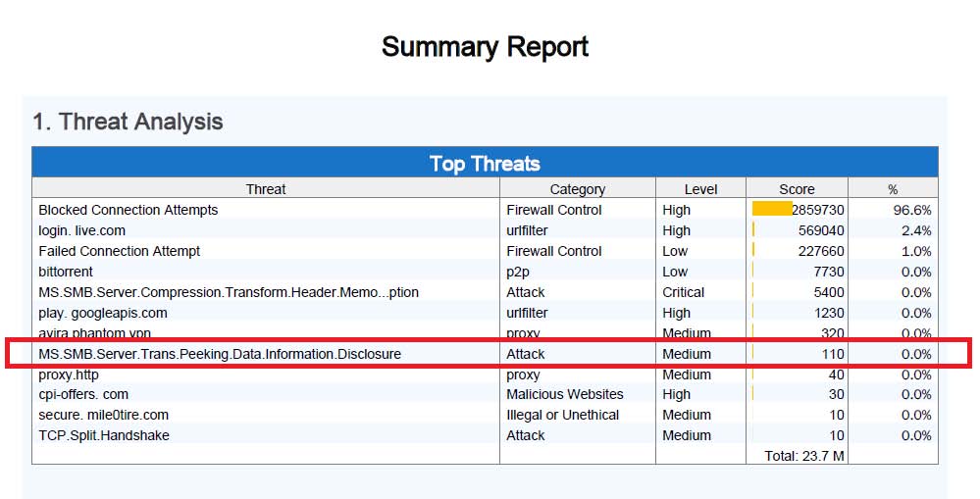Click the Threat column header
This screenshot has width=980, height=499.
266,188
